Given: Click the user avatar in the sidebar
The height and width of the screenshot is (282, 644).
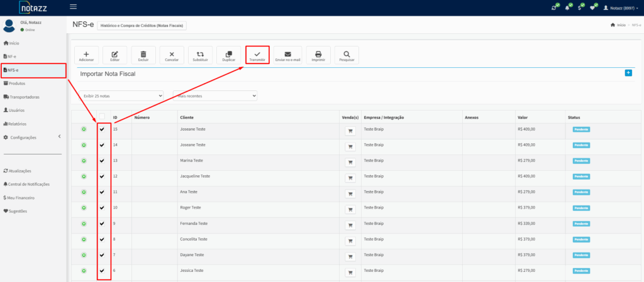Looking at the screenshot, I should tap(9, 25).
